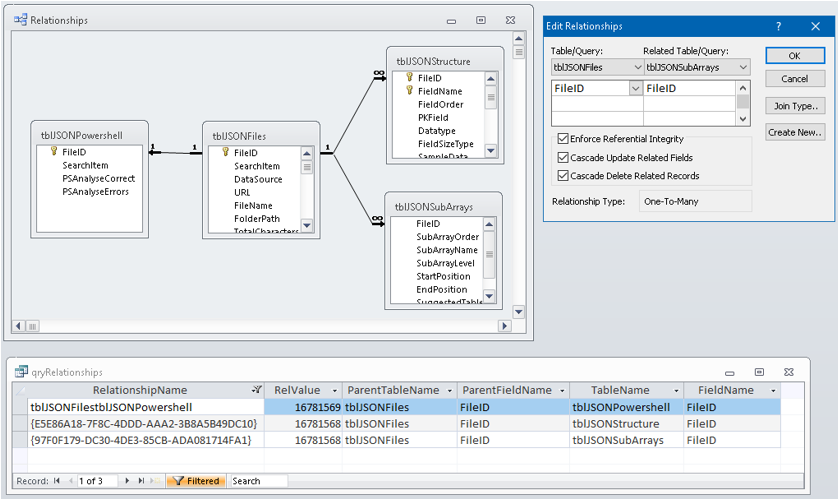Click tblJSONStructure cell in TableName column
The width and height of the screenshot is (839, 500).
point(626,424)
